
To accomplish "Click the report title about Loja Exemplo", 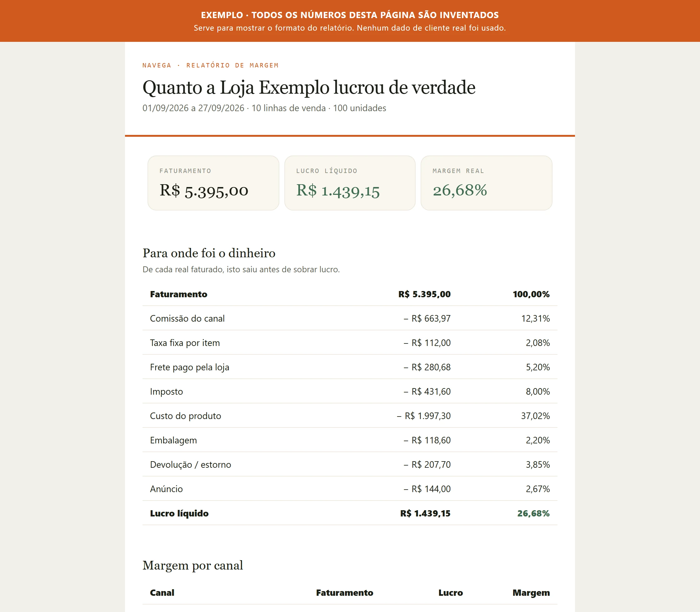I will pyautogui.click(x=309, y=87).
